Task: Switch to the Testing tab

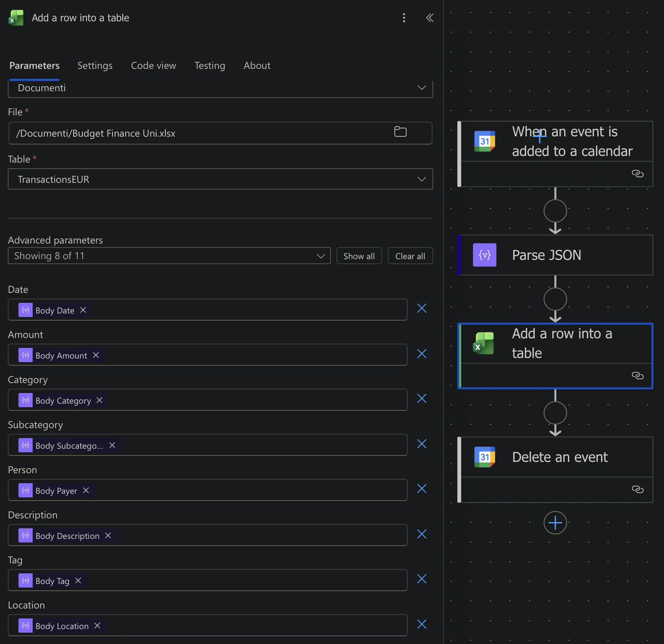Action: point(209,66)
